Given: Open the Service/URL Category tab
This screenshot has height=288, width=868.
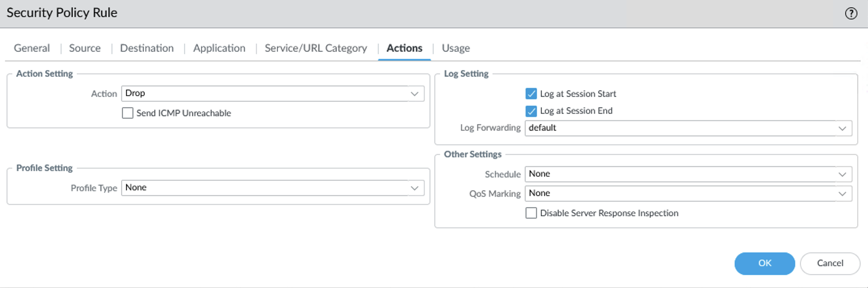Looking at the screenshot, I should [316, 48].
